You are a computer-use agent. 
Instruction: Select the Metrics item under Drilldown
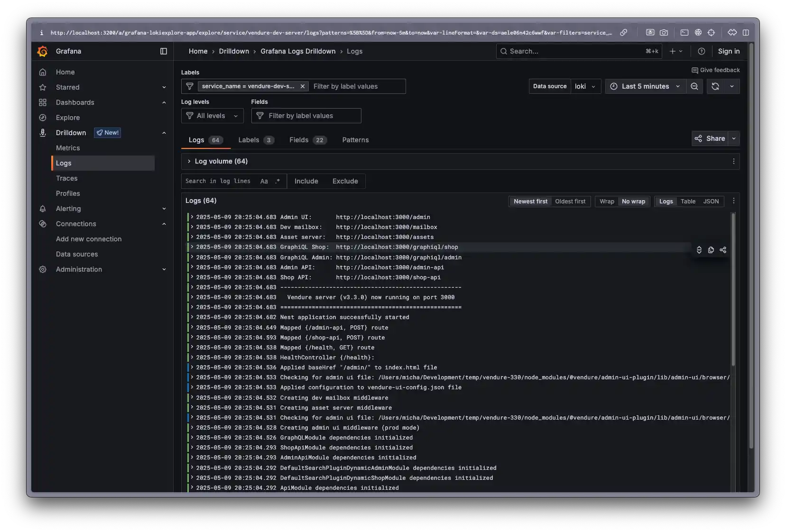tap(68, 147)
